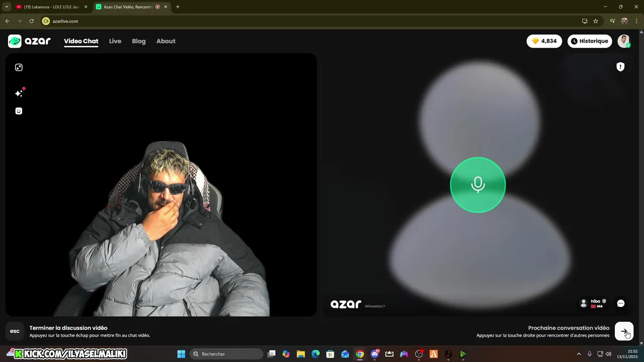Open the media controls icon
The image size is (644, 362).
[x=612, y=21]
